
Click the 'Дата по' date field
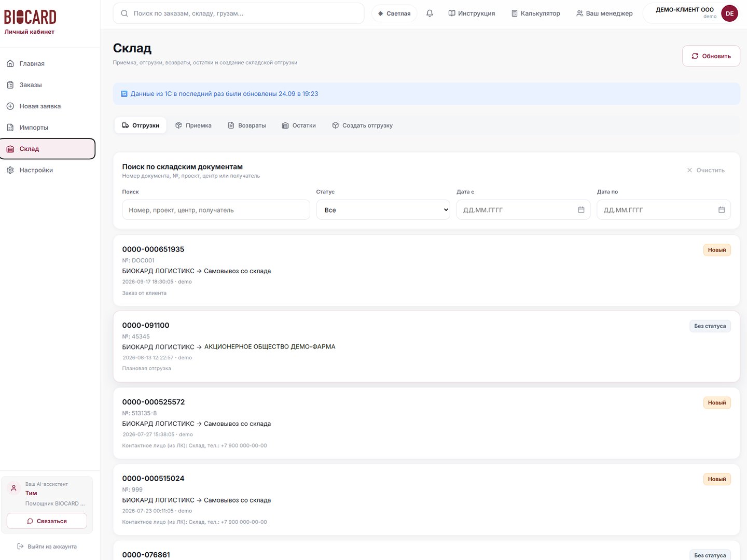coord(663,210)
